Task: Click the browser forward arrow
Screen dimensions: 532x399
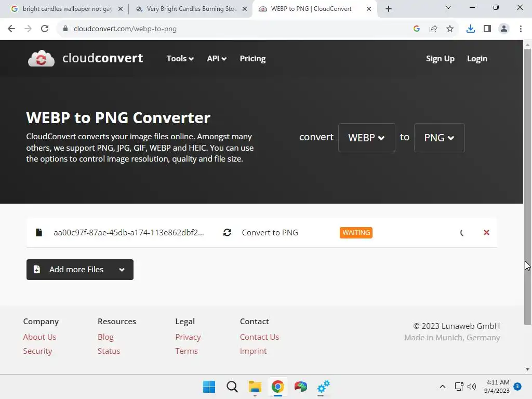Action: point(28,29)
